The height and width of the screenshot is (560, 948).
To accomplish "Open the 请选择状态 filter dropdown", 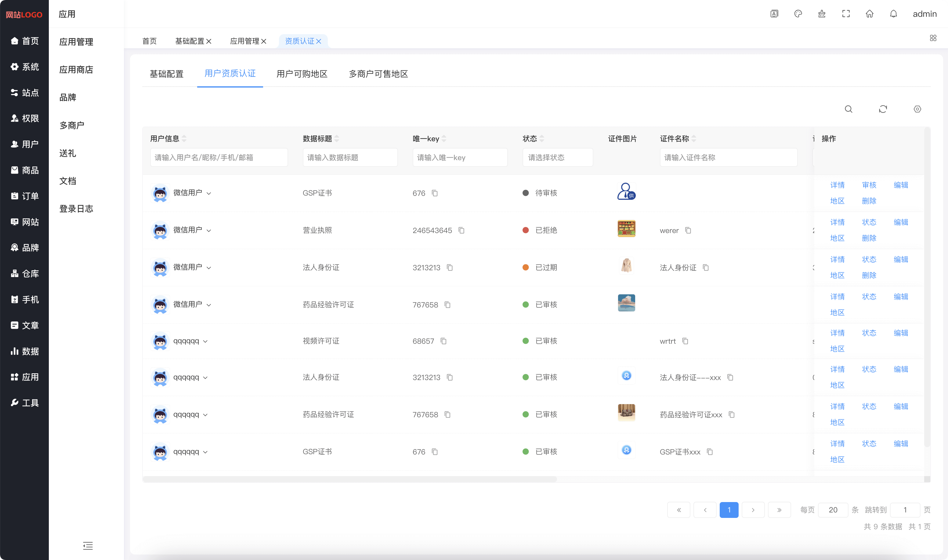I will click(x=557, y=157).
